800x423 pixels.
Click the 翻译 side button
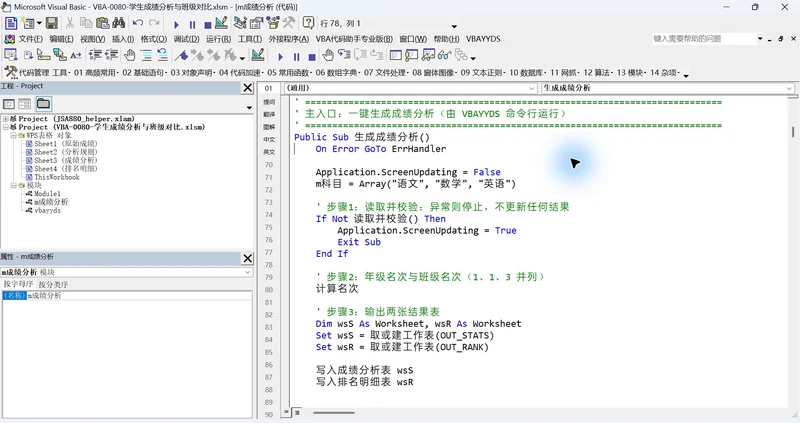click(269, 114)
